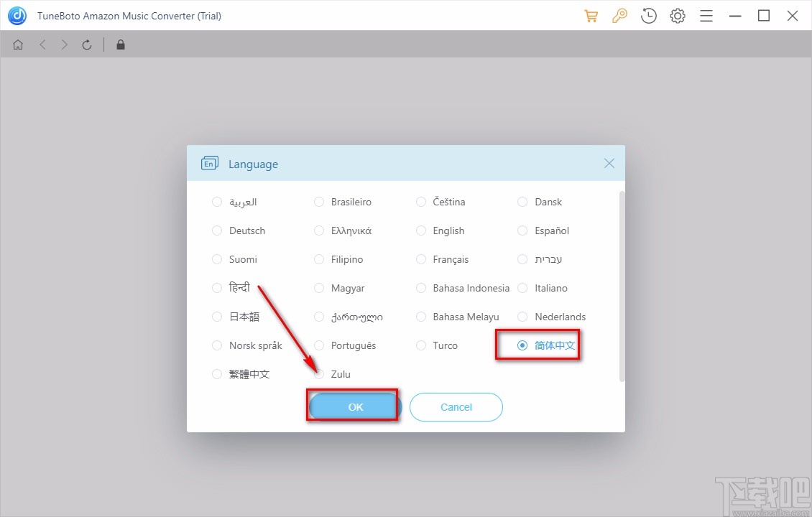Reload the page with refresh icon
The image size is (812, 517).
(87, 45)
